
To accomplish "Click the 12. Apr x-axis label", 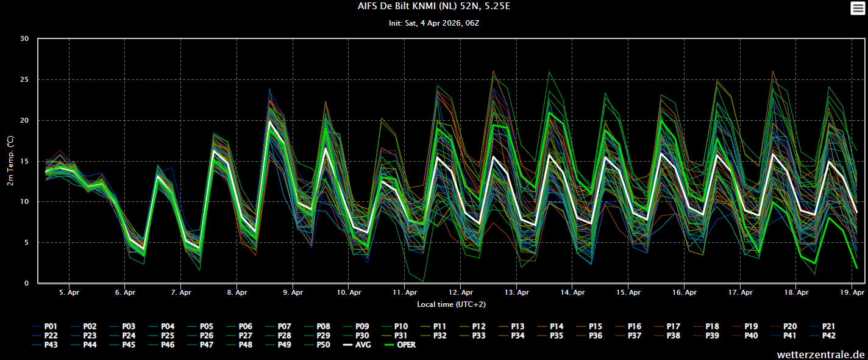I will pyautogui.click(x=461, y=293).
